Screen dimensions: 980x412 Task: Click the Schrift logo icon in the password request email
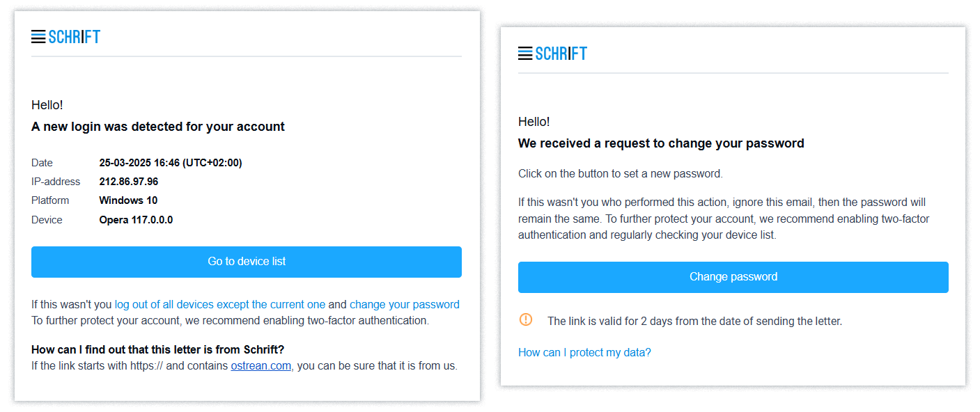(525, 54)
